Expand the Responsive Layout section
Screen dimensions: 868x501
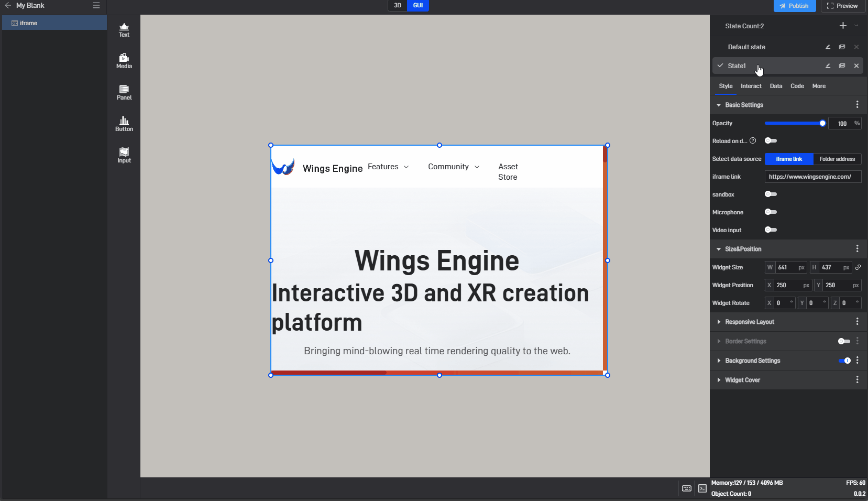(719, 322)
